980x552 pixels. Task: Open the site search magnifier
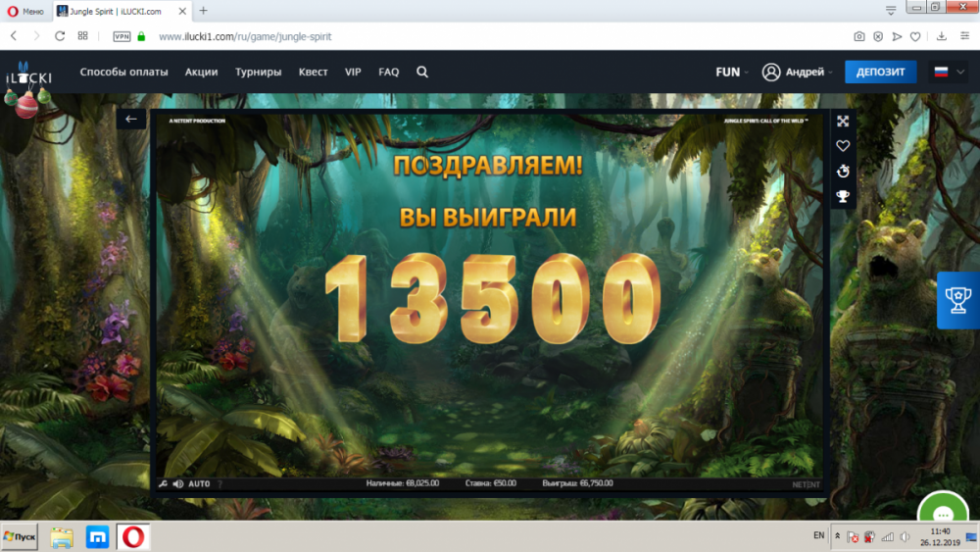422,72
